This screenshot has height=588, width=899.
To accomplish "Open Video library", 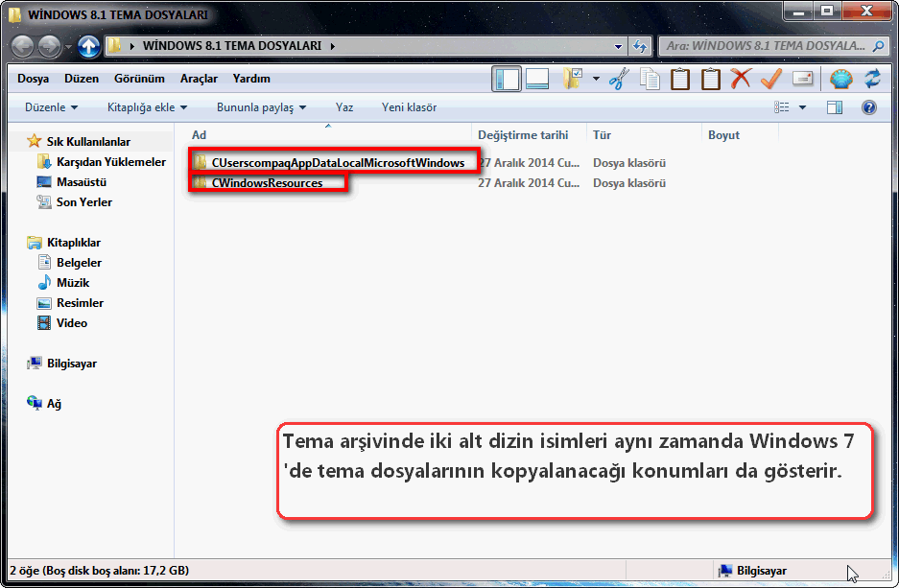I will click(x=72, y=322).
